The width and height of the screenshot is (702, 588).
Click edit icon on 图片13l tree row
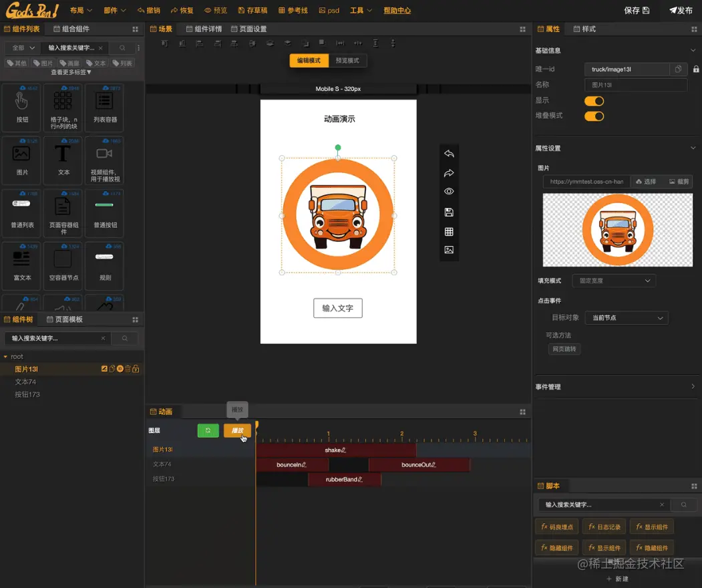tap(104, 369)
